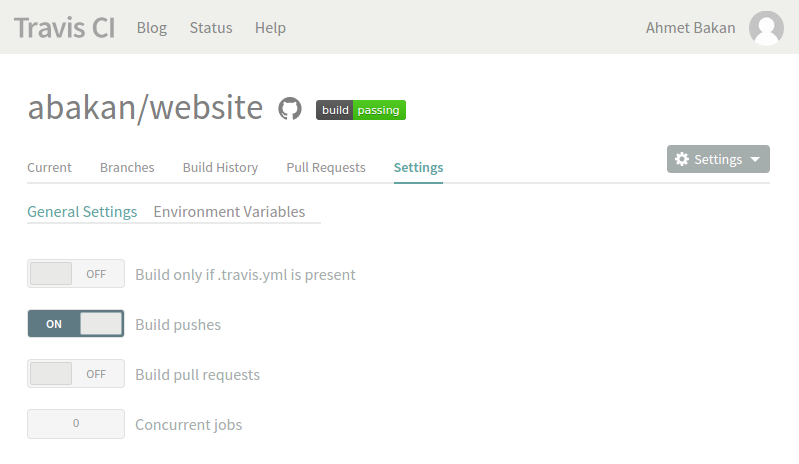The image size is (799, 464).
Task: Open the user avatar picture
Action: coord(766,28)
